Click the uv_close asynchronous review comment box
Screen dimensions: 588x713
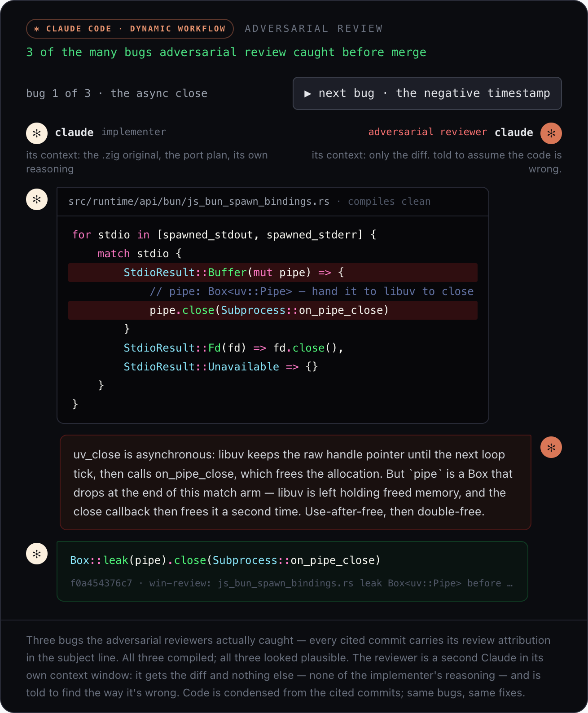point(295,483)
